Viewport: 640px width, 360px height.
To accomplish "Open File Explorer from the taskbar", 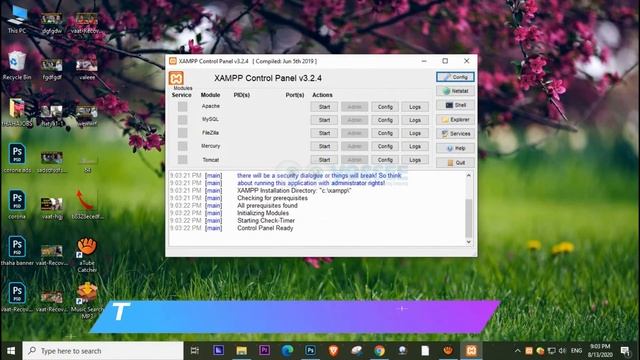I will tap(242, 351).
